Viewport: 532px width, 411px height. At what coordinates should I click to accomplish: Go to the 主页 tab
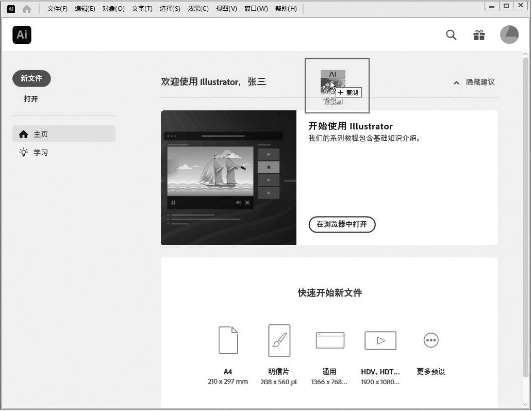click(64, 134)
